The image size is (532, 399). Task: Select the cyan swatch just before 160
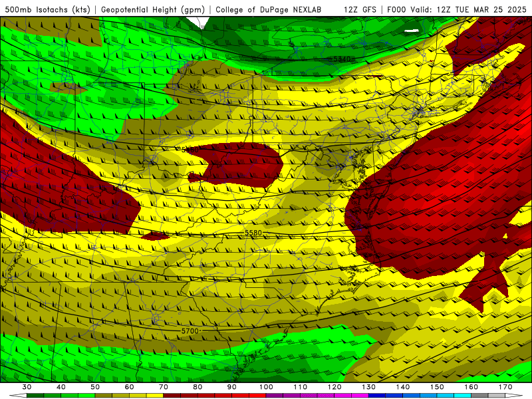(463, 396)
